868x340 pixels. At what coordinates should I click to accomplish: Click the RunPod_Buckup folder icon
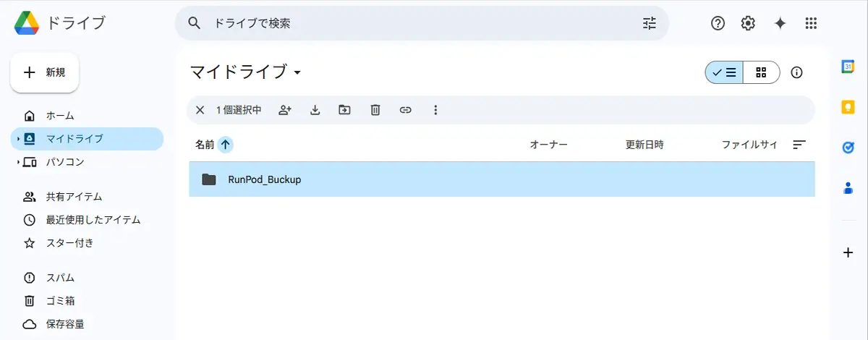click(x=209, y=179)
